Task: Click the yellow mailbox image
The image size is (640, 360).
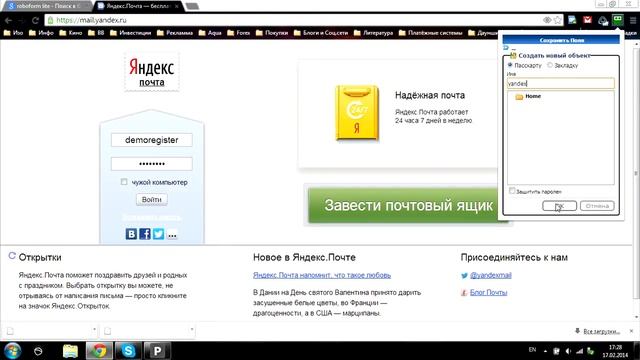Action: pos(357,113)
